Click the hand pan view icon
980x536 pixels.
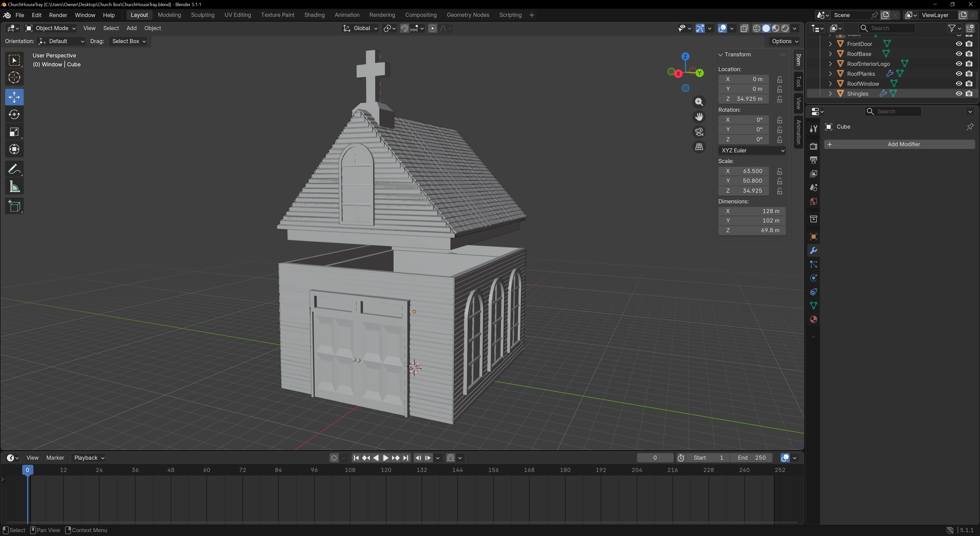click(x=699, y=117)
